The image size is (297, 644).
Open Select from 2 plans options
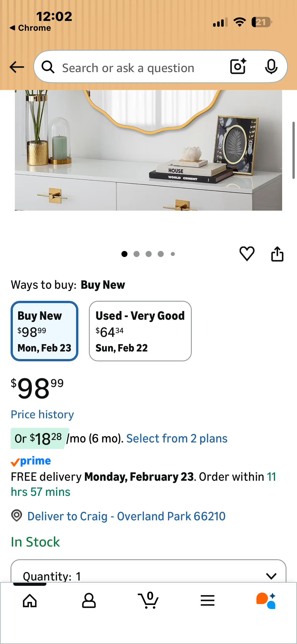[x=177, y=439]
